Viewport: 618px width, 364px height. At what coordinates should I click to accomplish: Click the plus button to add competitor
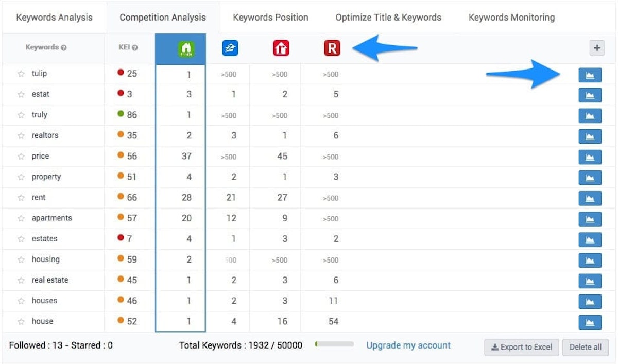[x=597, y=48]
